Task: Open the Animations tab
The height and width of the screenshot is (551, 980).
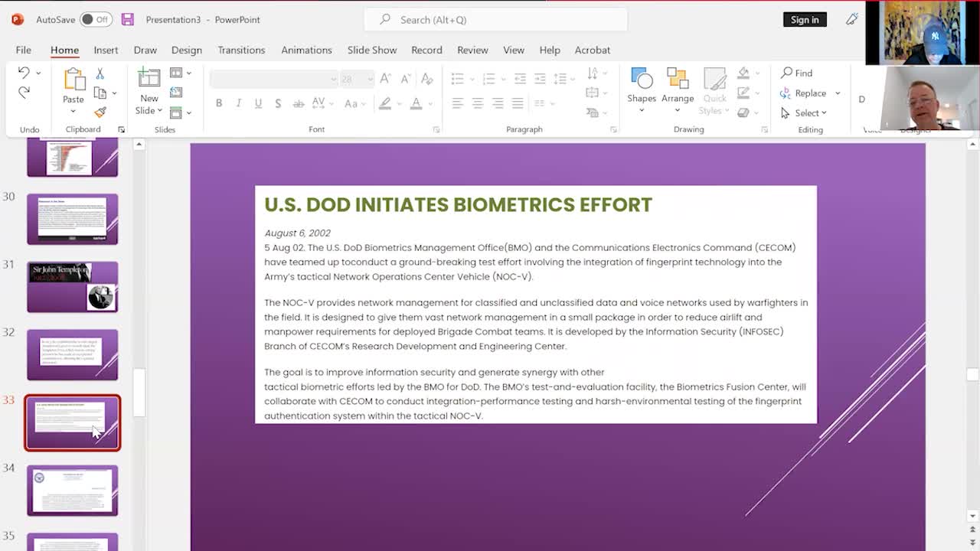Action: (306, 50)
